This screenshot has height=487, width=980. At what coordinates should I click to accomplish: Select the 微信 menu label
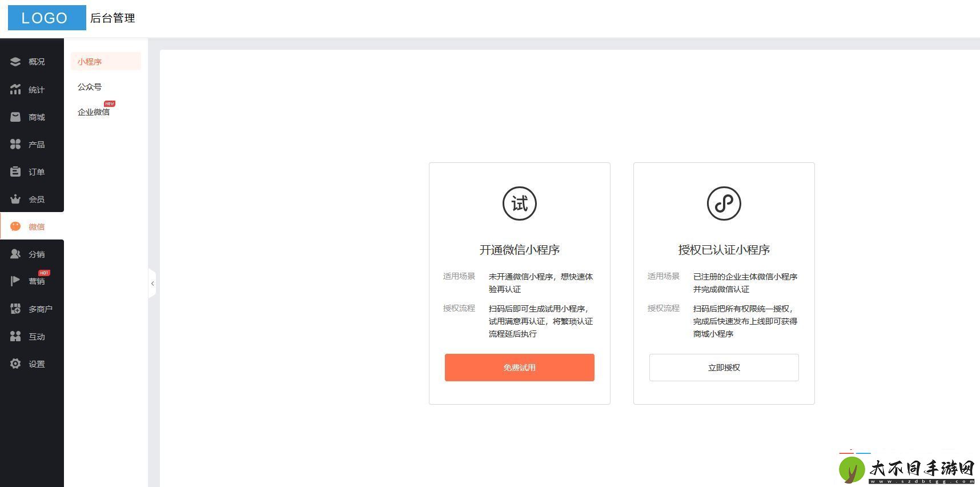point(37,227)
